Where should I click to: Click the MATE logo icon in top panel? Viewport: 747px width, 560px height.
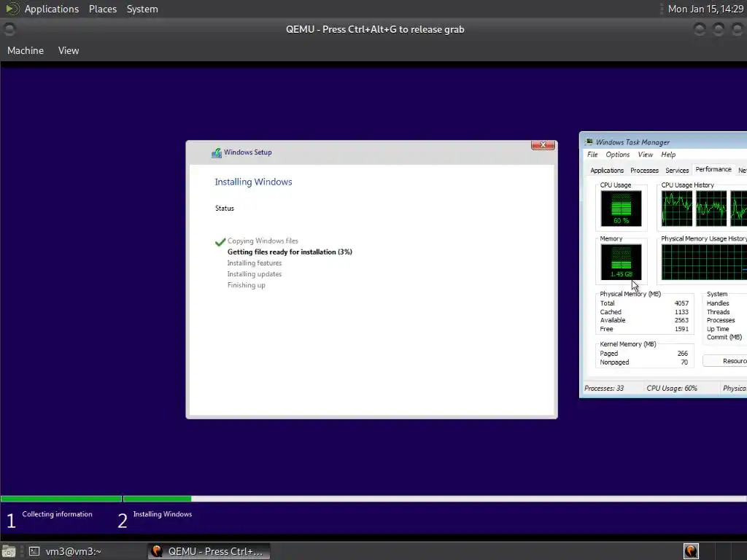[x=12, y=9]
